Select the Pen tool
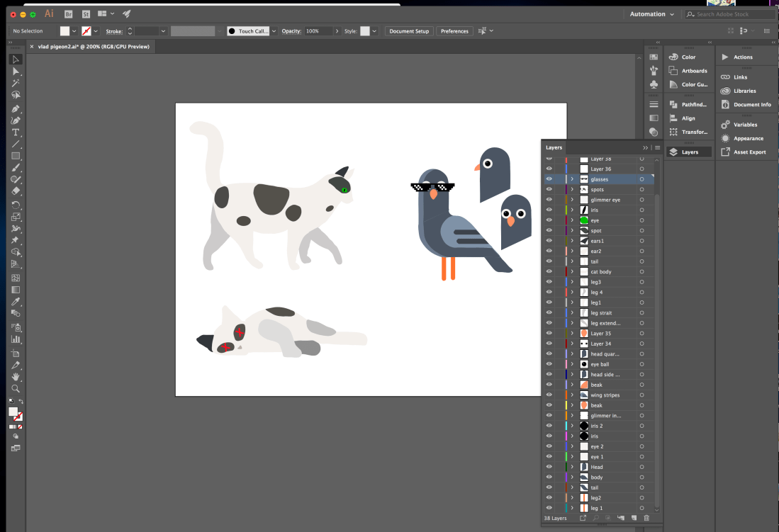 point(16,108)
